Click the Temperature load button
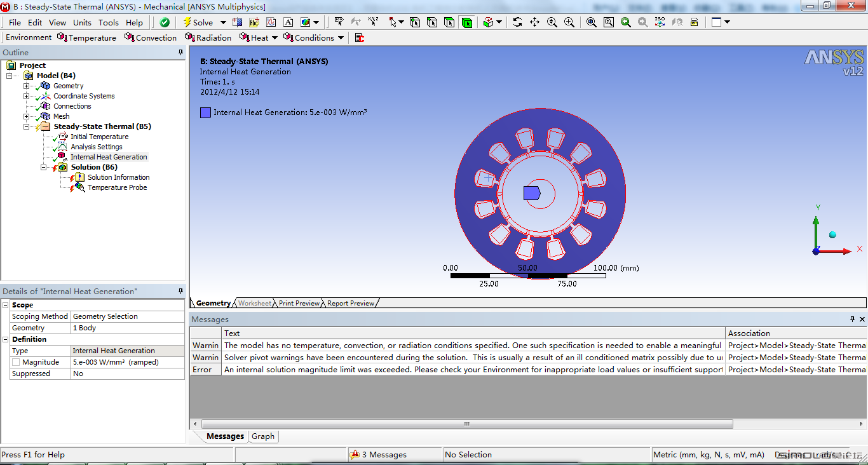 coord(86,37)
